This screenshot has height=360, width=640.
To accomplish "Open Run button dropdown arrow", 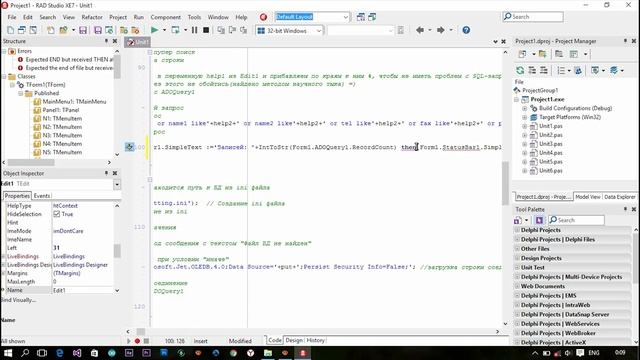I will coord(164,30).
